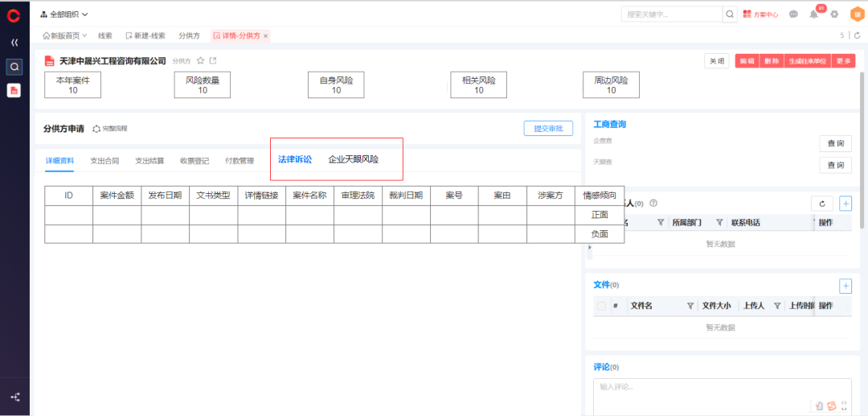Refresh the tab bar with reload icon

click(x=857, y=35)
